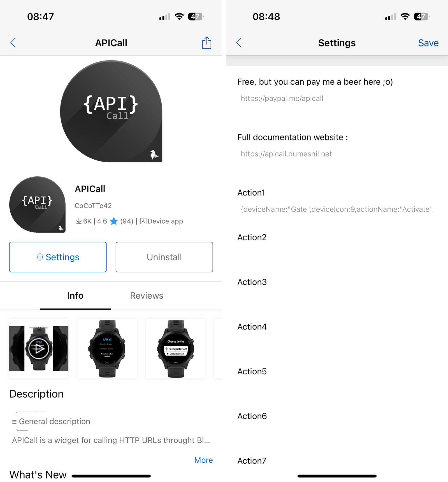Image resolution: width=448 pixels, height=482 pixels.
Task: Switch to the Reviews tab
Action: coord(147,296)
